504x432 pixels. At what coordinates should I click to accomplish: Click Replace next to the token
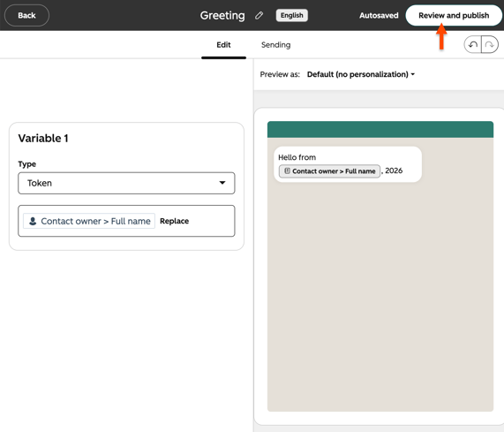174,221
